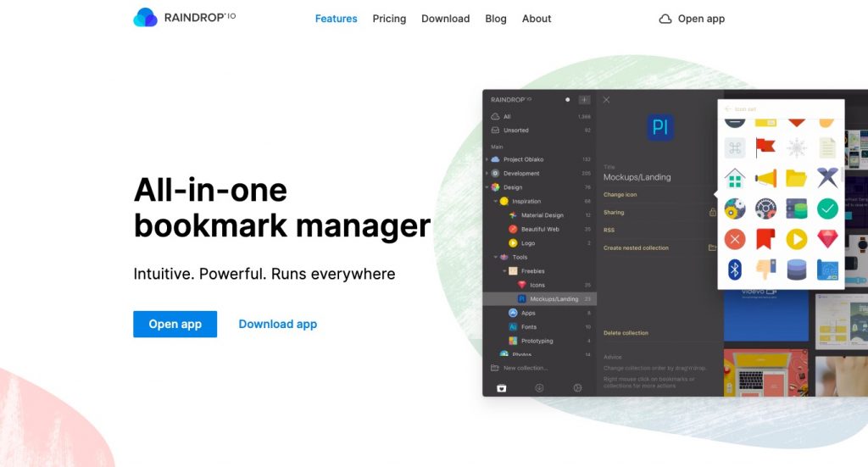Click Delete collection

pos(626,333)
